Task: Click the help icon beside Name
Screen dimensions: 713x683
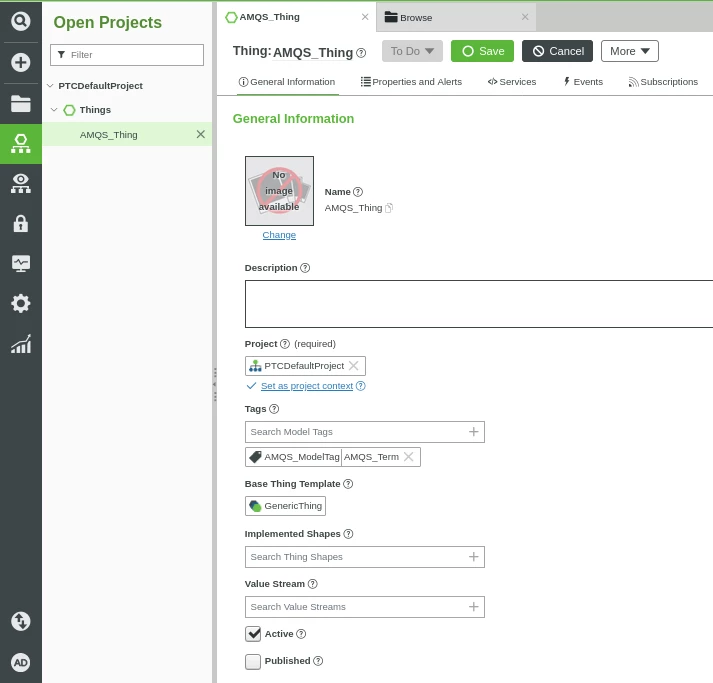Action: click(358, 192)
